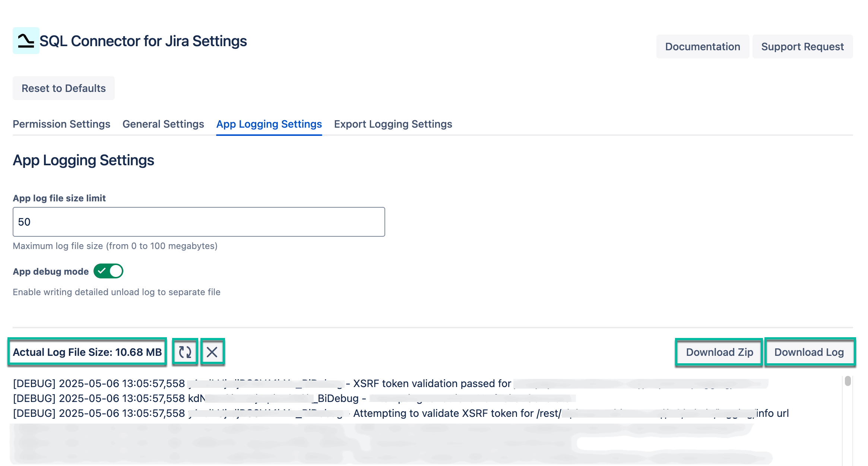Screen dimensions: 868x466
Task: Refresh the actual log file size
Action: (x=185, y=351)
